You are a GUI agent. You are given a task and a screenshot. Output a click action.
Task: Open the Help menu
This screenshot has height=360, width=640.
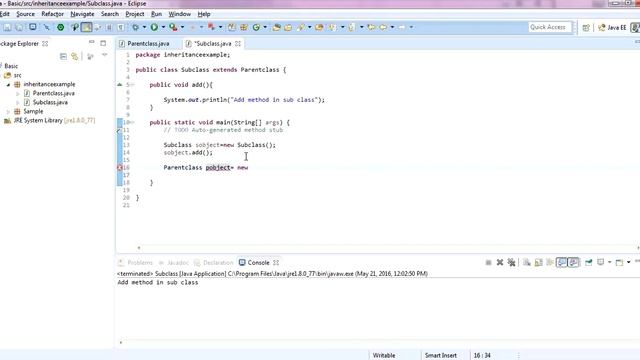[204, 14]
